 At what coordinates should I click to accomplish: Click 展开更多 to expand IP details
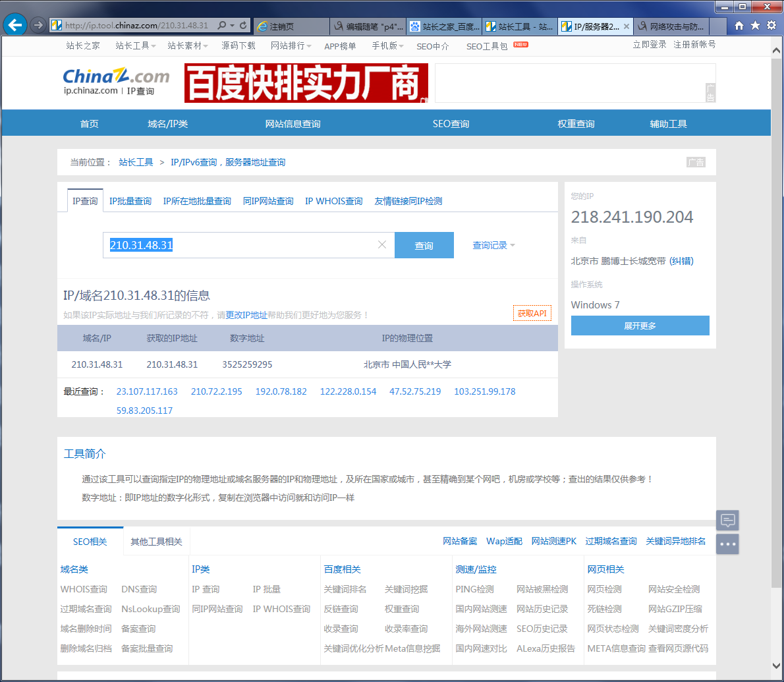coord(640,326)
